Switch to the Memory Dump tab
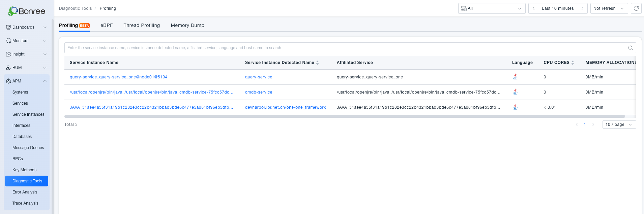The image size is (644, 214). point(187,26)
